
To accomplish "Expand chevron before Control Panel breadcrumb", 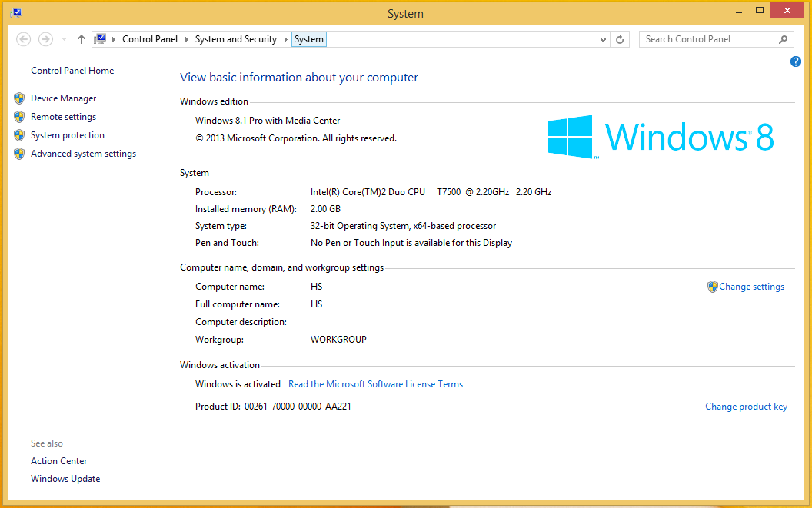I will click(113, 39).
